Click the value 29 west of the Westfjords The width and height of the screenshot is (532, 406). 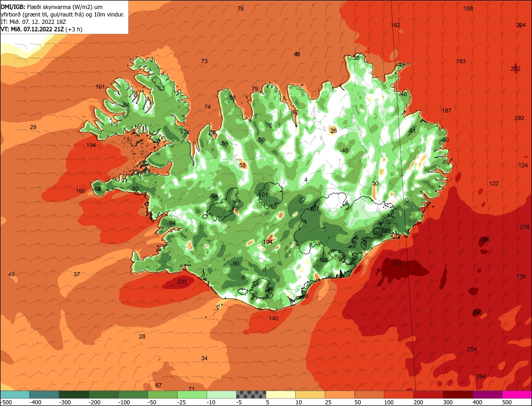33,127
